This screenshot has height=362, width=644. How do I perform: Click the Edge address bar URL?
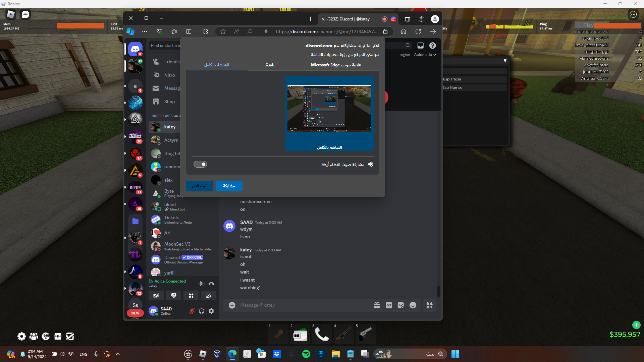(x=326, y=32)
